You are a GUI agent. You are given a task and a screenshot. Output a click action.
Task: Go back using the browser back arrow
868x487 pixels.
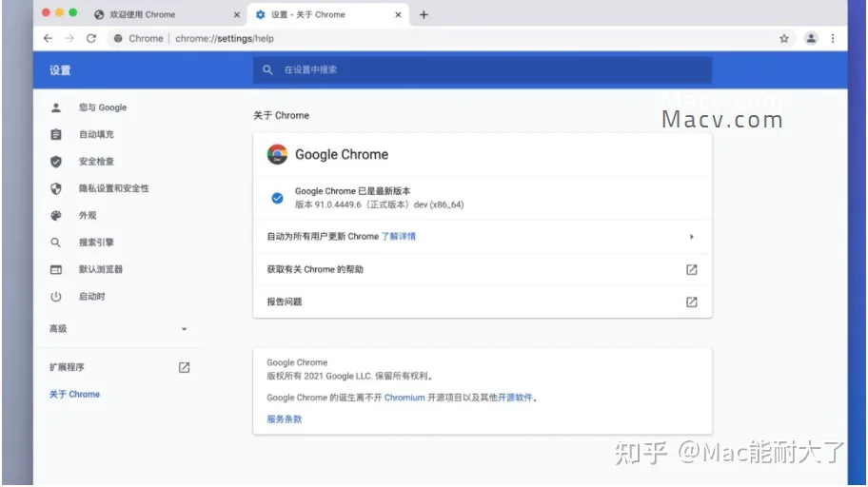(x=49, y=38)
